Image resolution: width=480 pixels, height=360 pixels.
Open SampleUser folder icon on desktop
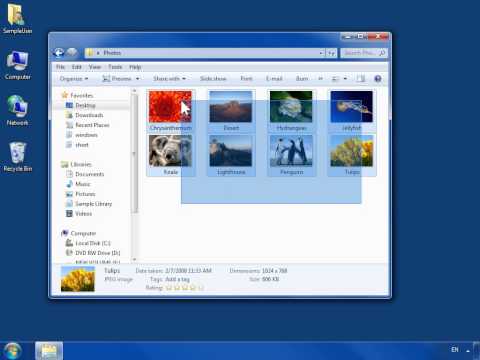(x=17, y=18)
